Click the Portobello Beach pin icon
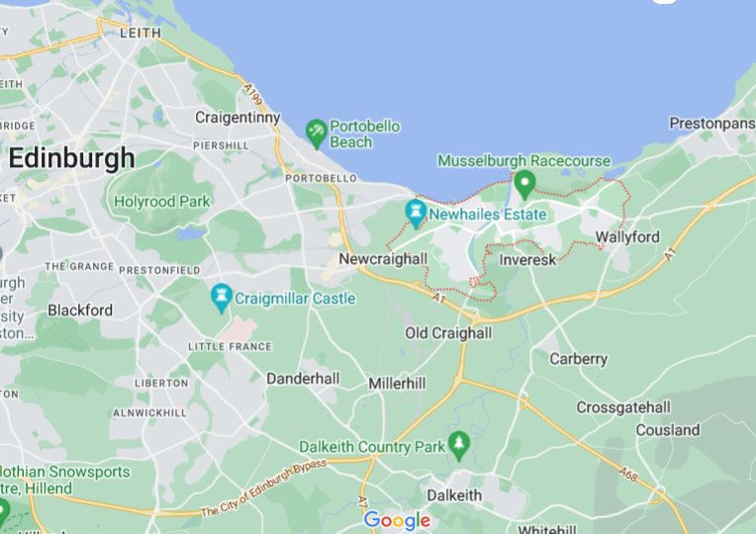Viewport: 756px width, 534px height. click(x=317, y=133)
